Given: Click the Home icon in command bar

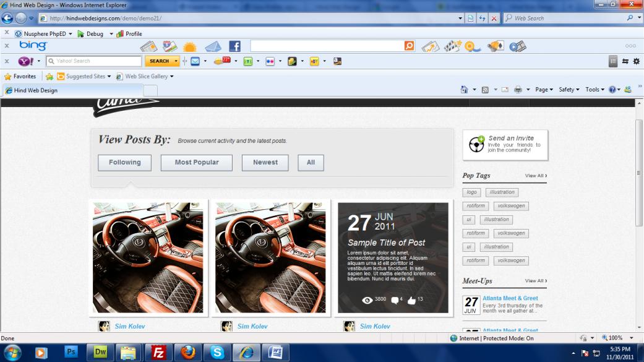Looking at the screenshot, I should tap(464, 90).
